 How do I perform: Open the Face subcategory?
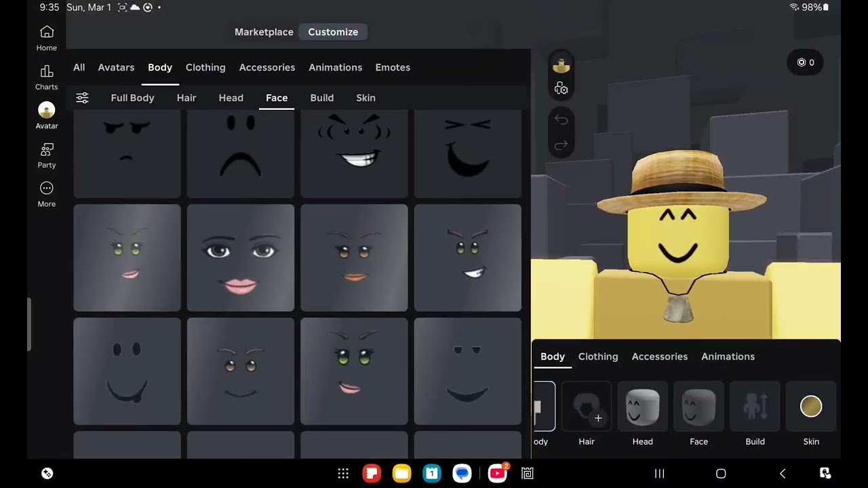(x=277, y=98)
